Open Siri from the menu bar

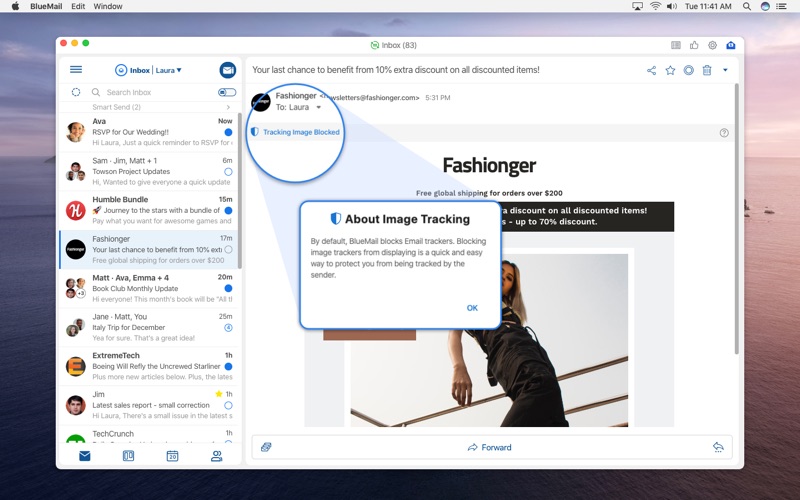[x=765, y=6]
